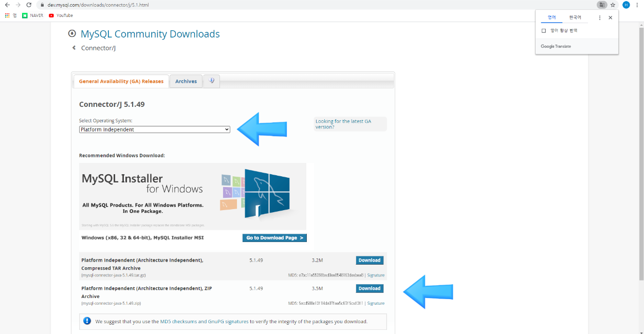The width and height of the screenshot is (644, 334).
Task: Click the Go to Download Page button
Action: click(x=274, y=238)
